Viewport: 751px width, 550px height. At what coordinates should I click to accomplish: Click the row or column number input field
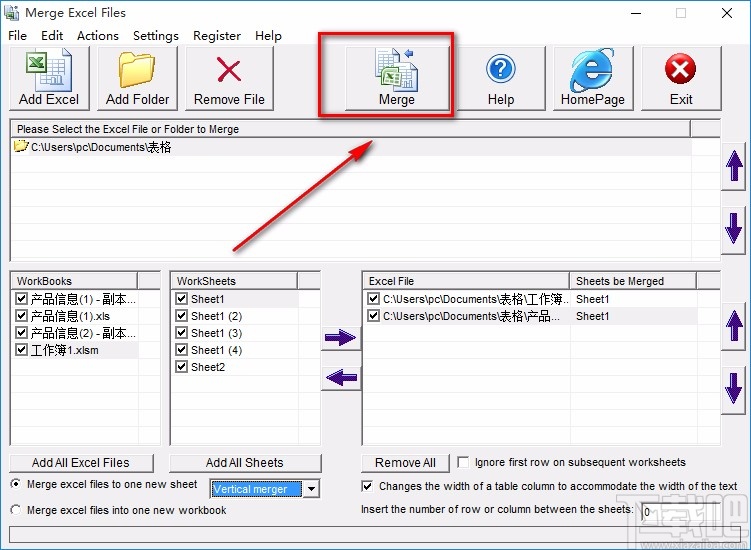pos(680,512)
